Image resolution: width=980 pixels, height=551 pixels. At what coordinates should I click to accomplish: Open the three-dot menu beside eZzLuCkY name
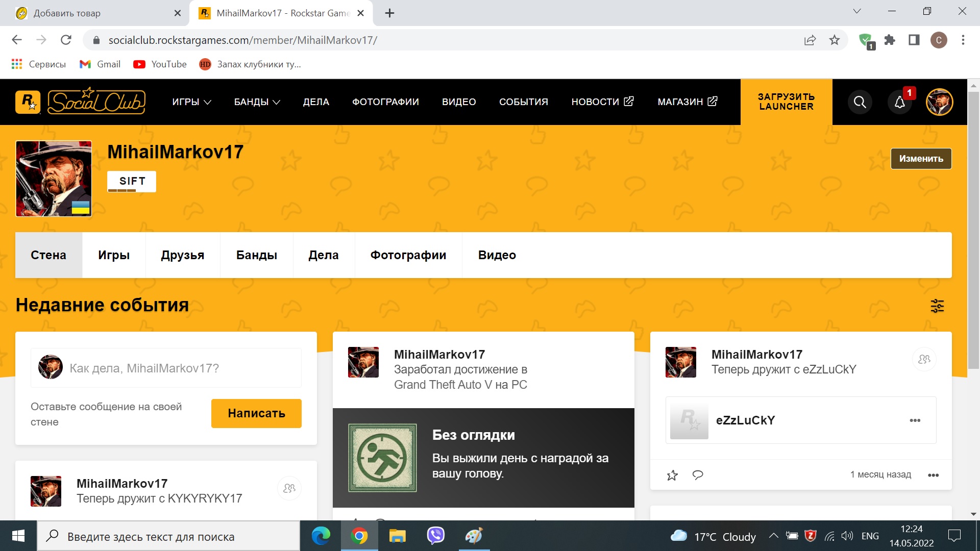pos(915,420)
